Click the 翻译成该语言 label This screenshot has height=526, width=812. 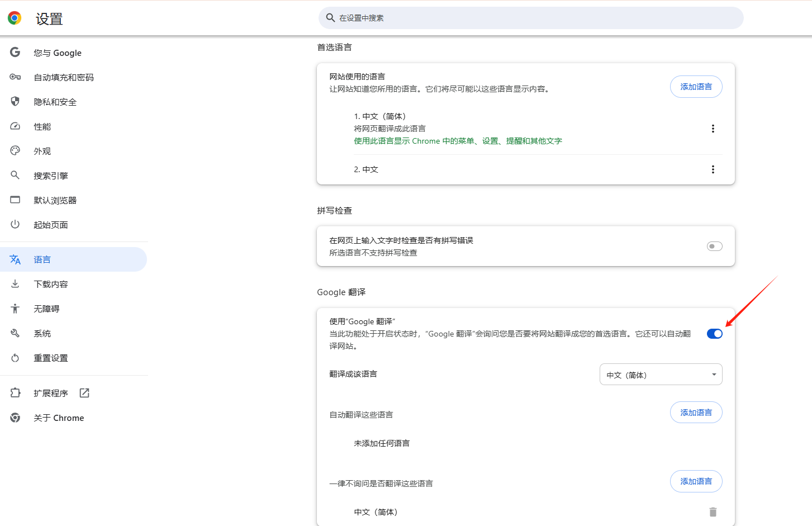click(x=353, y=374)
